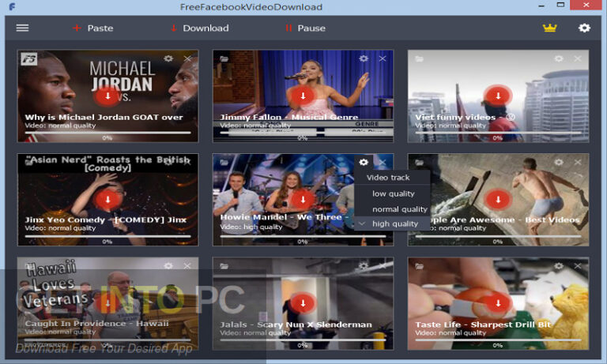Screen dimensions: 607x364
Task: Click progress bar of Jinx Yeo Comedy video
Action: [x=107, y=236]
